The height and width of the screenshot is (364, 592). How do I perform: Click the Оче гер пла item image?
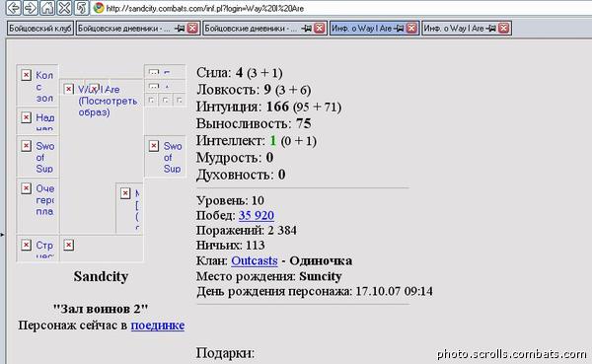pos(37,206)
